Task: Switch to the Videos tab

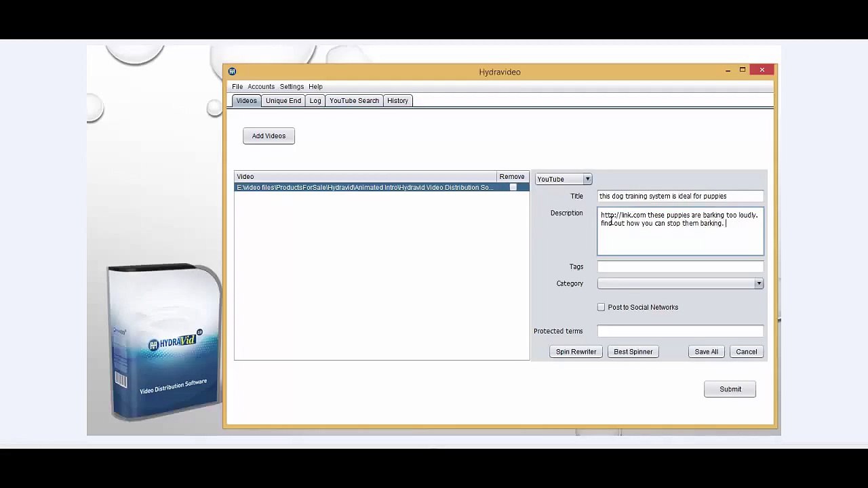Action: point(246,101)
